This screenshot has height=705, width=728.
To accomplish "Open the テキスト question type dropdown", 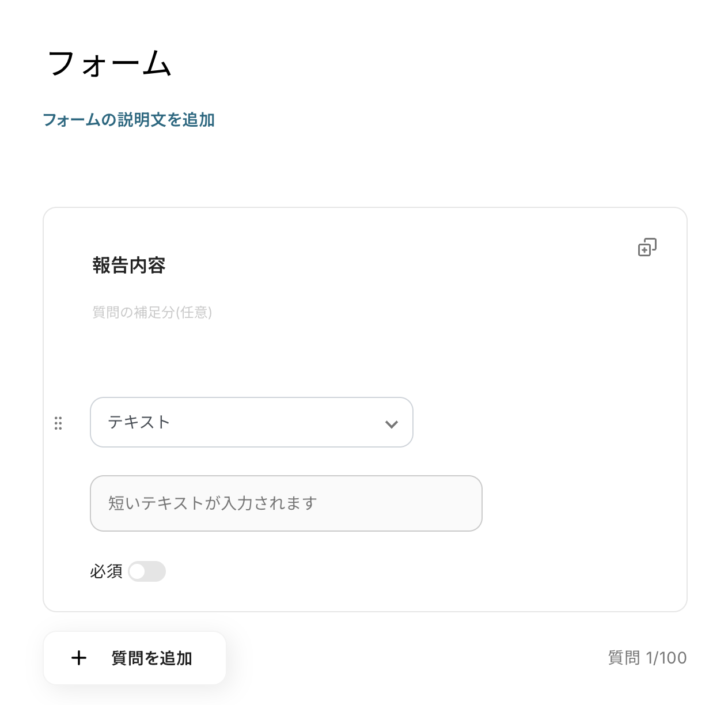I will 251,422.
